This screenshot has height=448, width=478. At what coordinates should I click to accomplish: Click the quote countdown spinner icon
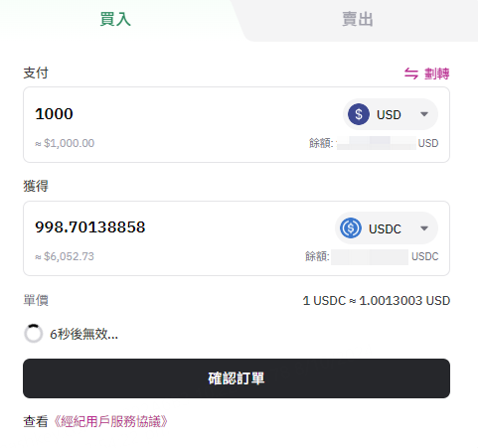pyautogui.click(x=34, y=334)
